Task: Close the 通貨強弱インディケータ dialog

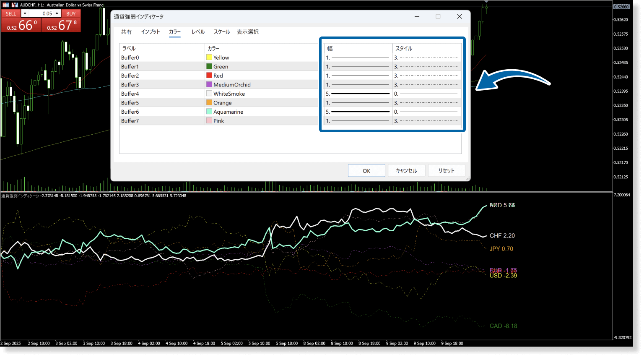Action: (460, 16)
